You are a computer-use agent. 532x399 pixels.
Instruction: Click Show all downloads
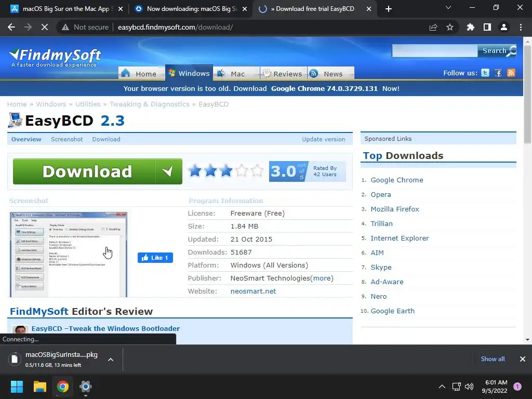coord(493,359)
